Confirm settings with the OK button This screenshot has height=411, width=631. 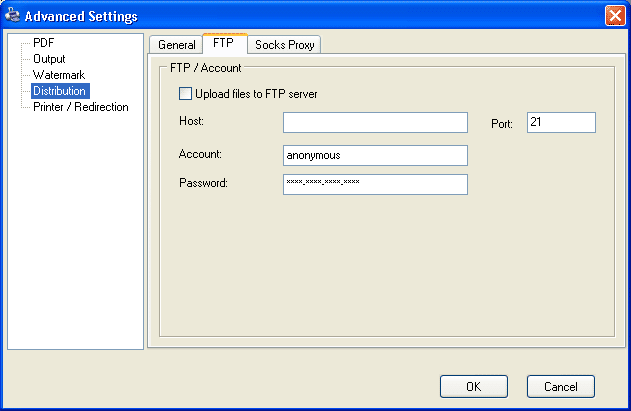coord(474,386)
